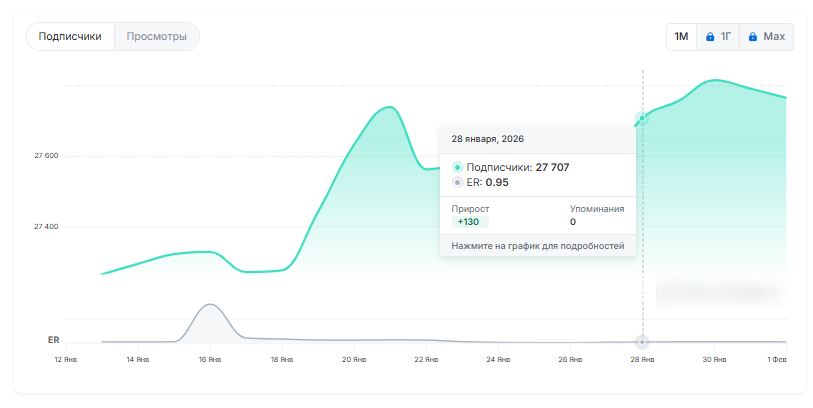
Task: Click the 16 Янв date label
Action: tap(210, 360)
